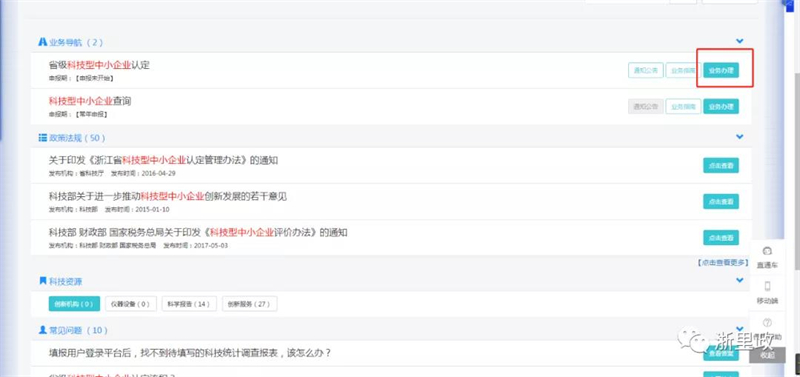Open 关于印发《浙江省科技型中小企业认定管理办法》的通知
This screenshot has width=800, height=377.
(x=163, y=160)
